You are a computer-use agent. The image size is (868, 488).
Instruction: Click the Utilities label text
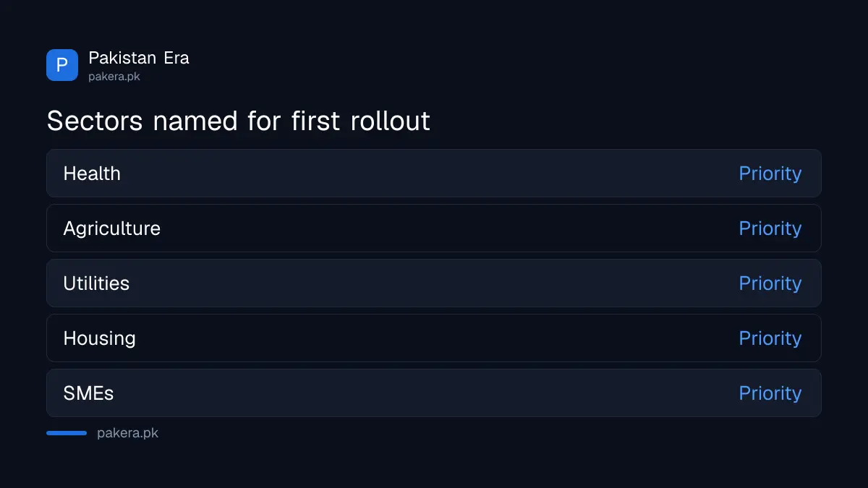(96, 283)
